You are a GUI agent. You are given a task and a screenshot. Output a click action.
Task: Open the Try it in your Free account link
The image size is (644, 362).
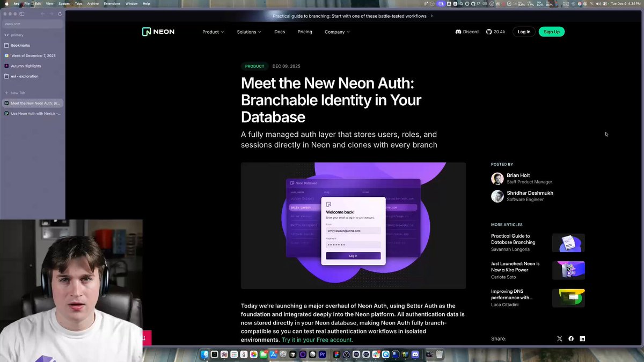pyautogui.click(x=317, y=340)
